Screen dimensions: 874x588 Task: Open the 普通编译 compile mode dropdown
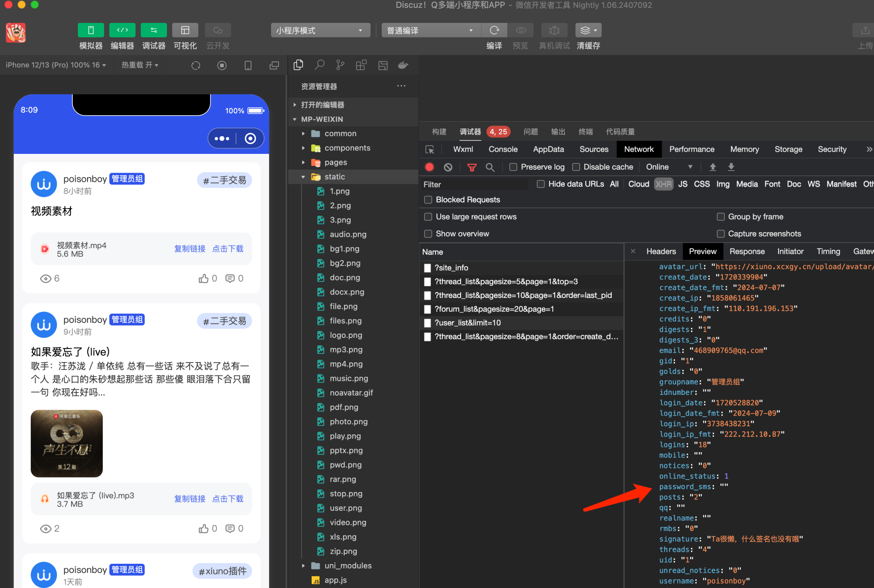431,30
